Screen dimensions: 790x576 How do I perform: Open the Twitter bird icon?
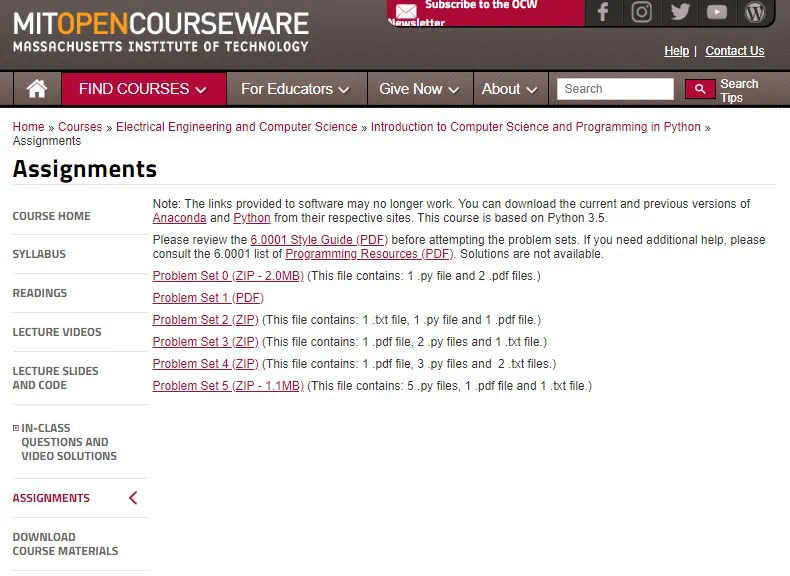(680, 12)
